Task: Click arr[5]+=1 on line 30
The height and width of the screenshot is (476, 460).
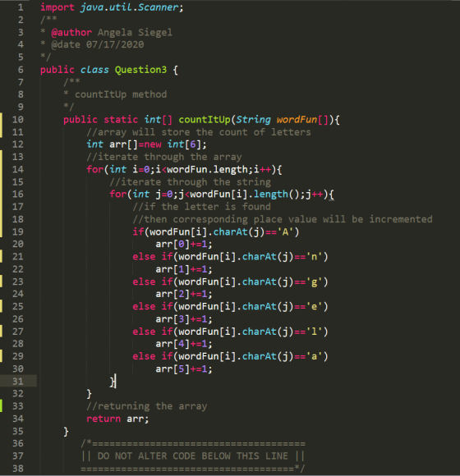Action: click(x=181, y=369)
